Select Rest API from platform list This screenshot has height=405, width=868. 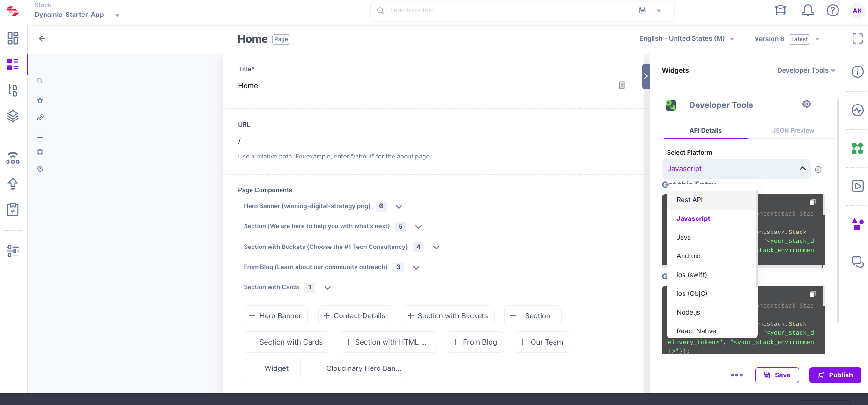point(712,200)
